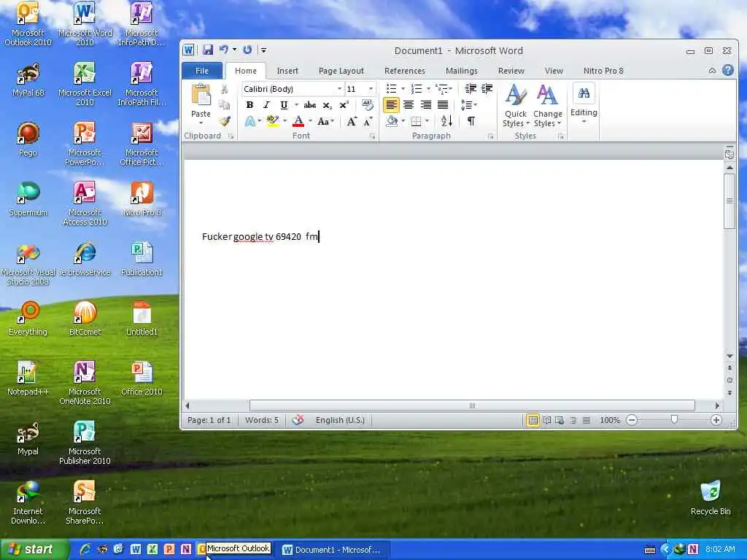Switch to Print Layout view in status bar

[x=533, y=420]
